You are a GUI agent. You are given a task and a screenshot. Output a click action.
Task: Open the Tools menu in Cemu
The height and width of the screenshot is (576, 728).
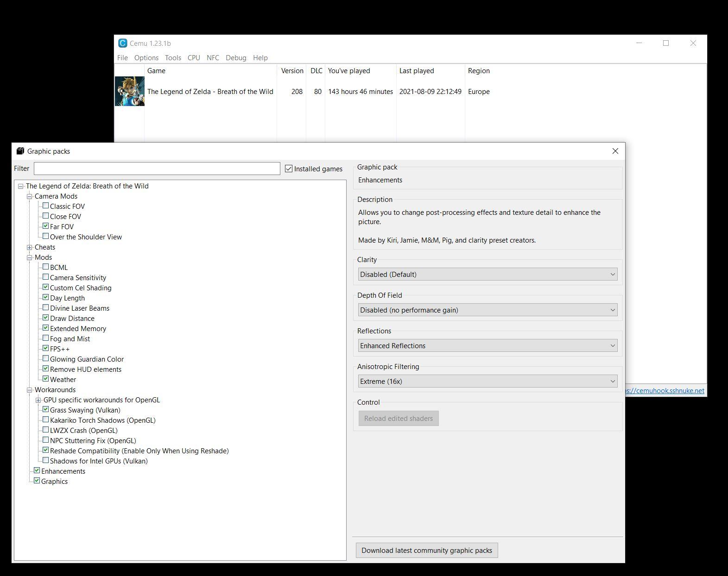(173, 57)
